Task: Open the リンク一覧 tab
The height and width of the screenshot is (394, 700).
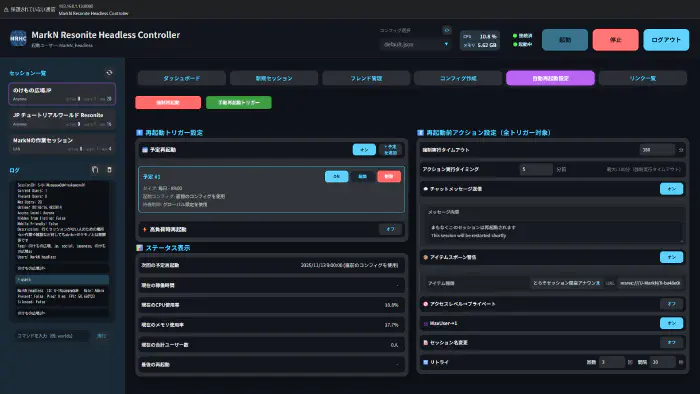Action: pyautogui.click(x=643, y=78)
